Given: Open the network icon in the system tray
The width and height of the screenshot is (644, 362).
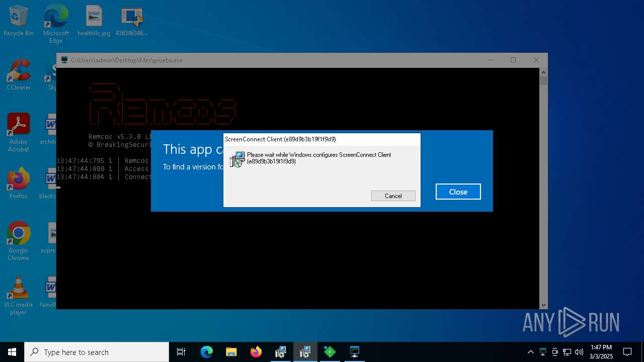Looking at the screenshot, I should click(567, 352).
